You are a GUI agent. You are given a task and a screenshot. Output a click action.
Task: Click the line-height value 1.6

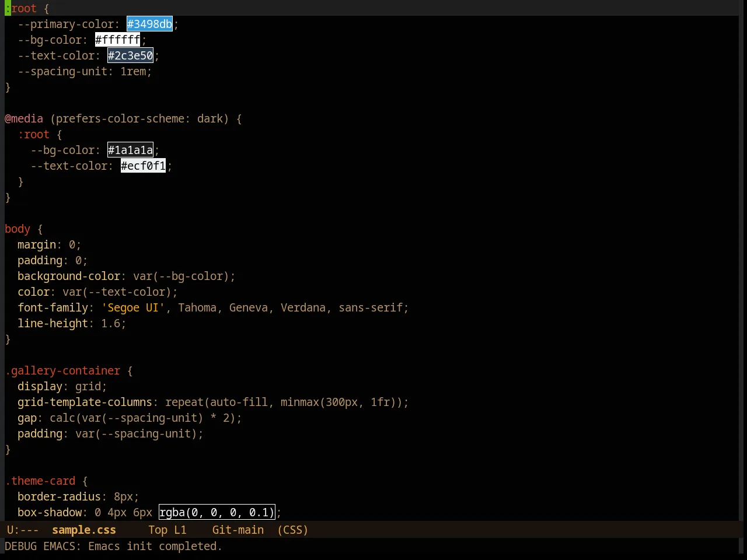[110, 323]
